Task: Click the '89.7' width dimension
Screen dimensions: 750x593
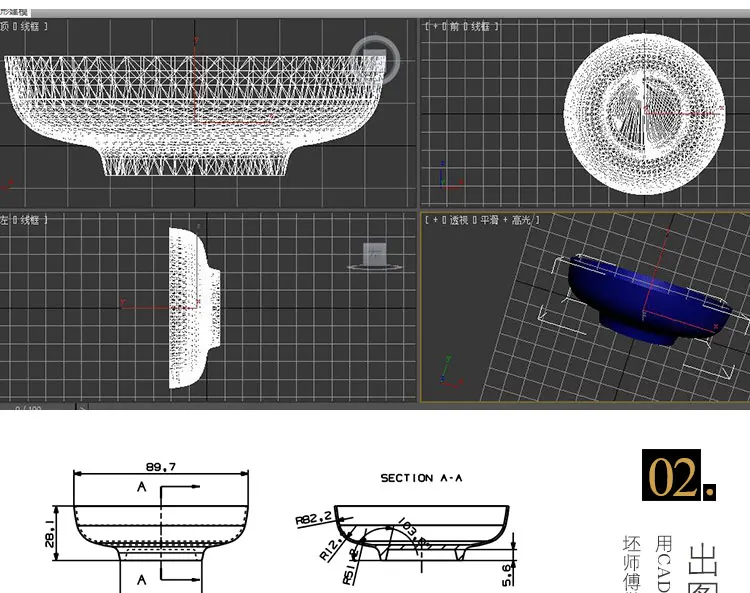Action: click(161, 466)
